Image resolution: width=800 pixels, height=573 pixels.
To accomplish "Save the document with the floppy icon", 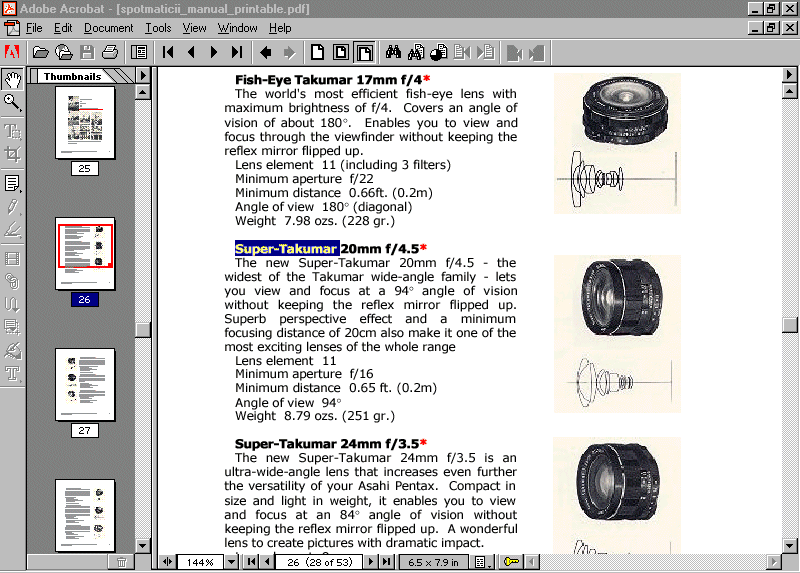I will click(x=87, y=52).
